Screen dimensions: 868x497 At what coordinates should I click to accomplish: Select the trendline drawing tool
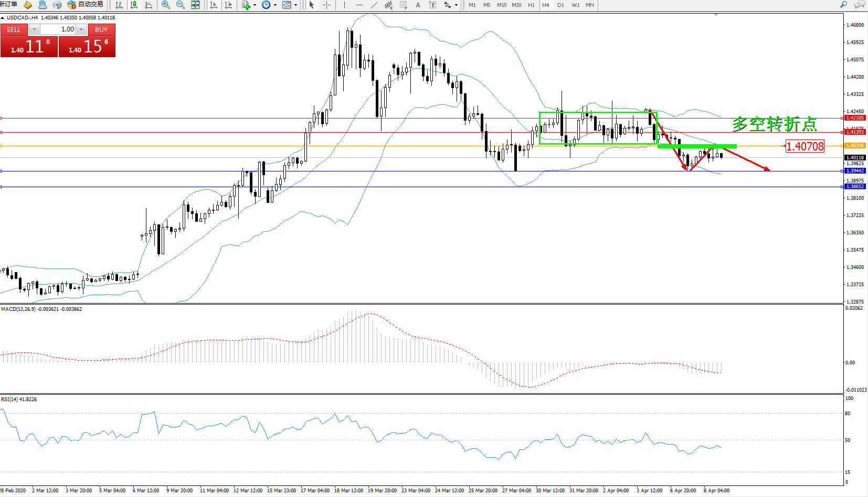point(374,5)
